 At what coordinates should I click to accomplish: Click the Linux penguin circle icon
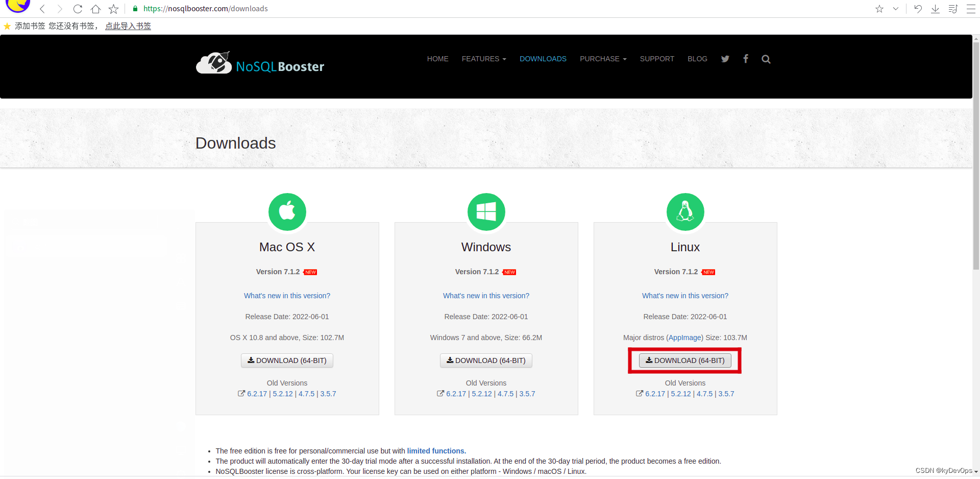pos(685,212)
